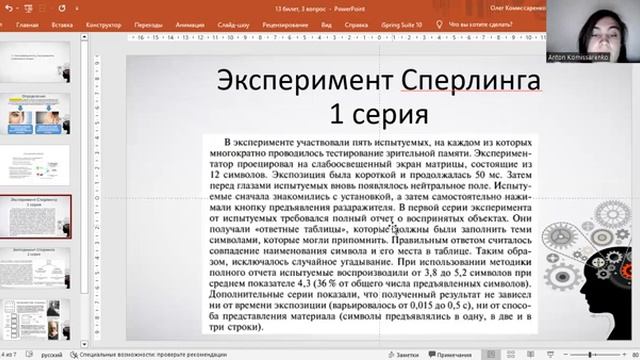Select the second slide thumbnail with eye images
640x360 pixels.
35,114
